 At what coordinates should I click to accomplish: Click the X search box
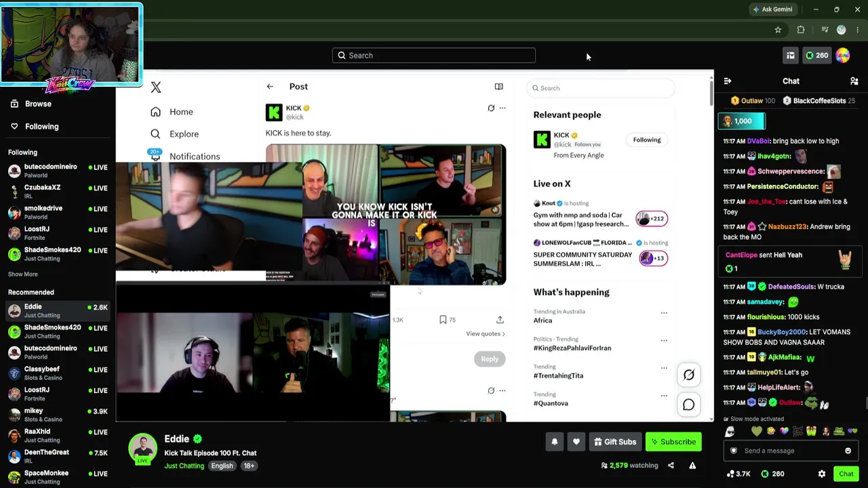[601, 88]
